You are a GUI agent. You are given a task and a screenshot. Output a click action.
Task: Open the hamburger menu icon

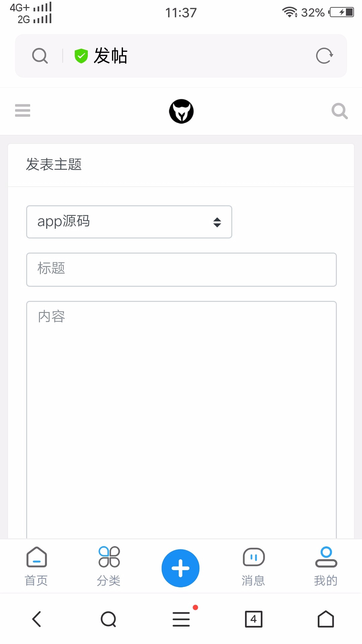pos(22,110)
